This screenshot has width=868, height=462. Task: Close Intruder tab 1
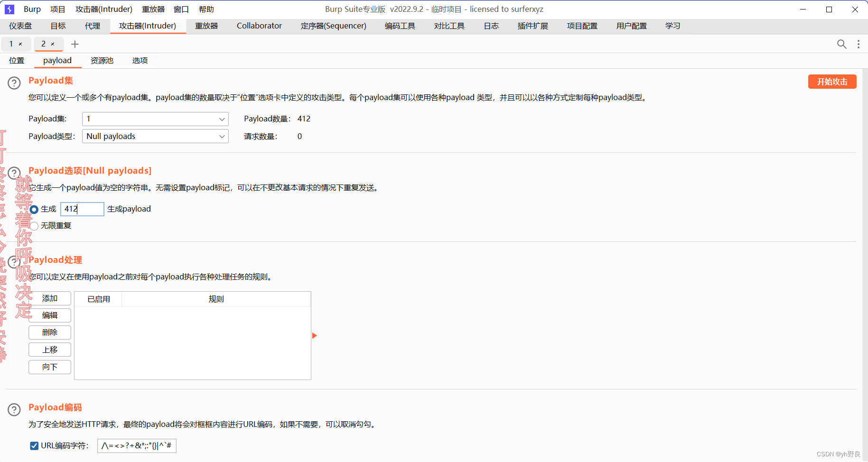point(20,44)
